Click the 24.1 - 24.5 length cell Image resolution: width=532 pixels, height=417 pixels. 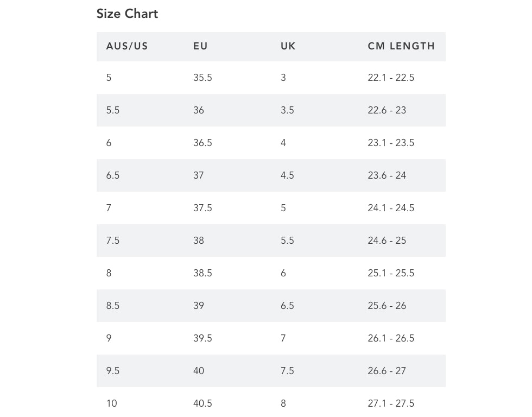[x=391, y=208]
